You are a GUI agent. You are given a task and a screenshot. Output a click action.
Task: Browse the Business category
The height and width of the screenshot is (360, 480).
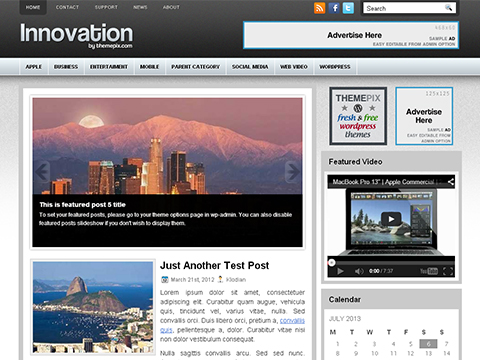(66, 67)
